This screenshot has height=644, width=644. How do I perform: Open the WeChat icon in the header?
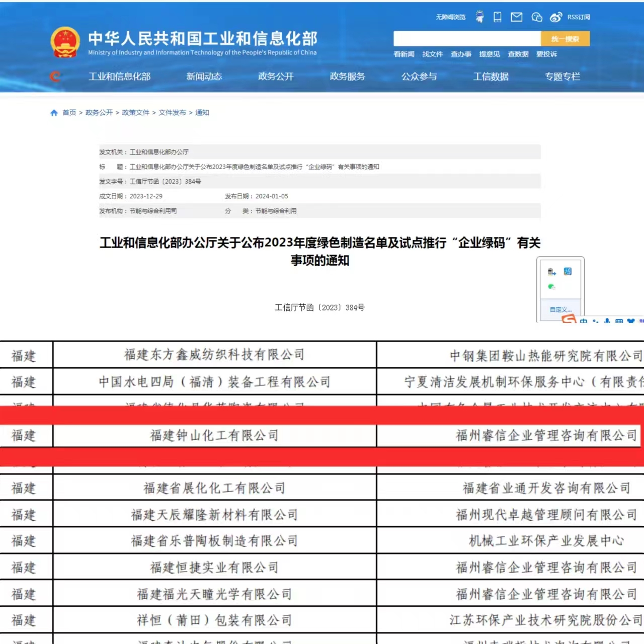(x=537, y=17)
